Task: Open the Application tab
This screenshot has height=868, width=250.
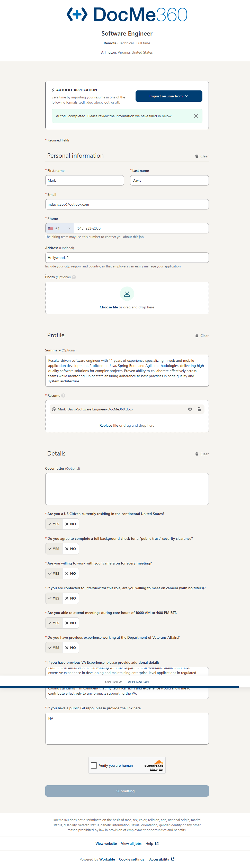Action: tap(138, 682)
